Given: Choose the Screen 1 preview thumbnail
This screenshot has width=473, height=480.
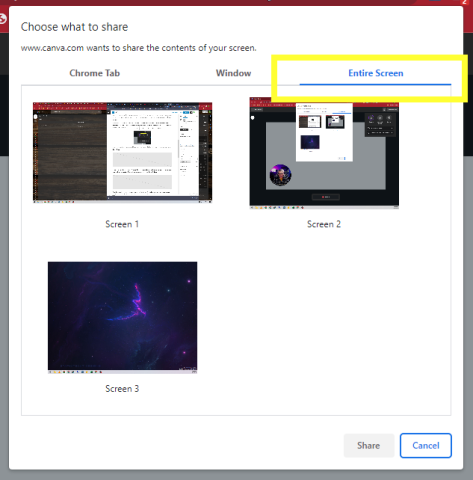Looking at the screenshot, I should click(x=122, y=152).
